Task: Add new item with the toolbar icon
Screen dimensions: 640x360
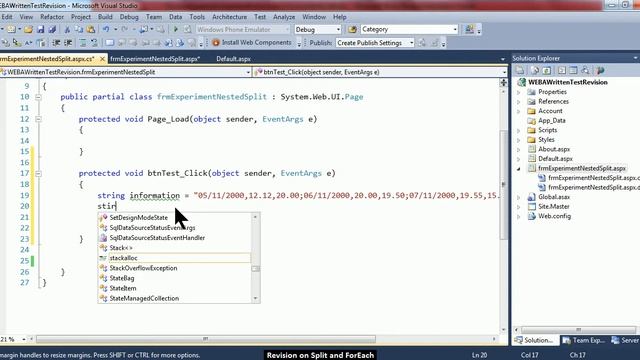Action: [x=11, y=29]
